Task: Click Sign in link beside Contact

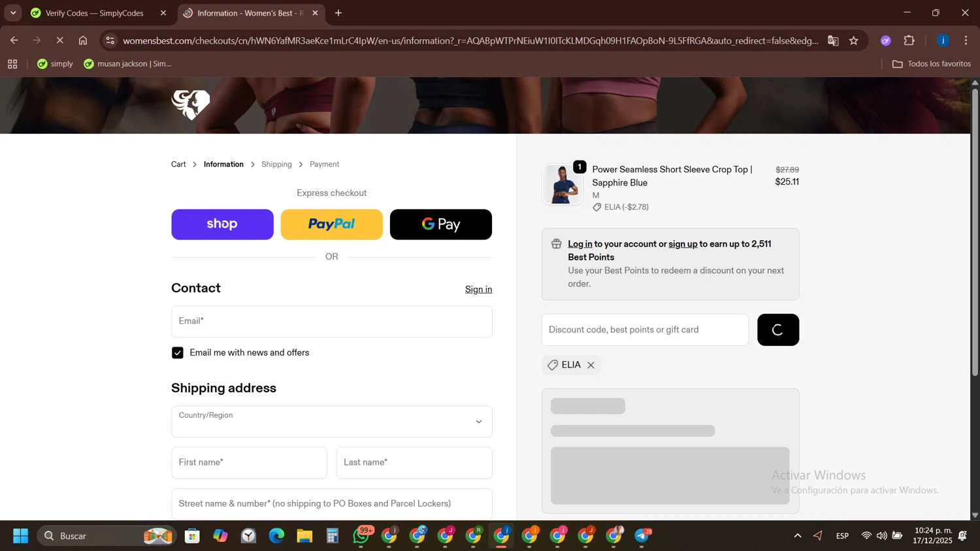Action: pyautogui.click(x=478, y=289)
